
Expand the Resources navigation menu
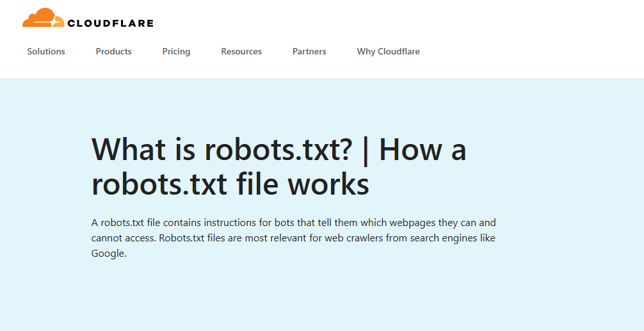(x=241, y=51)
